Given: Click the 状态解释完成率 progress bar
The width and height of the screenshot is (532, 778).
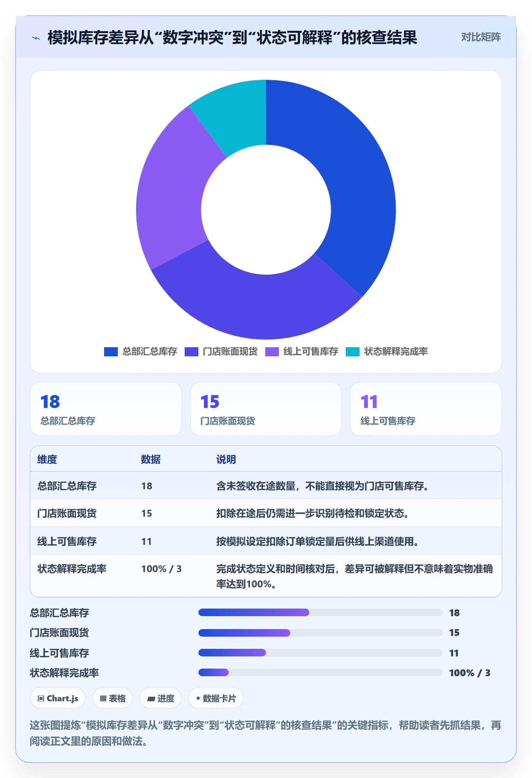Looking at the screenshot, I should [321, 672].
